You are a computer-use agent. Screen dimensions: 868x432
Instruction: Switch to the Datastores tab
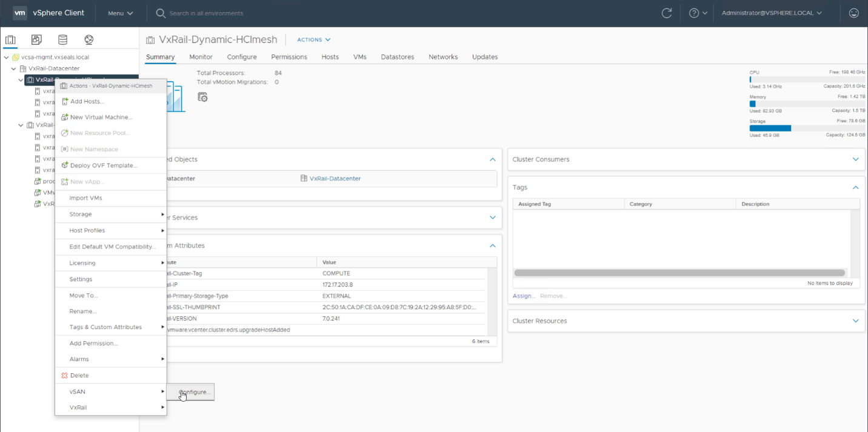pyautogui.click(x=397, y=57)
